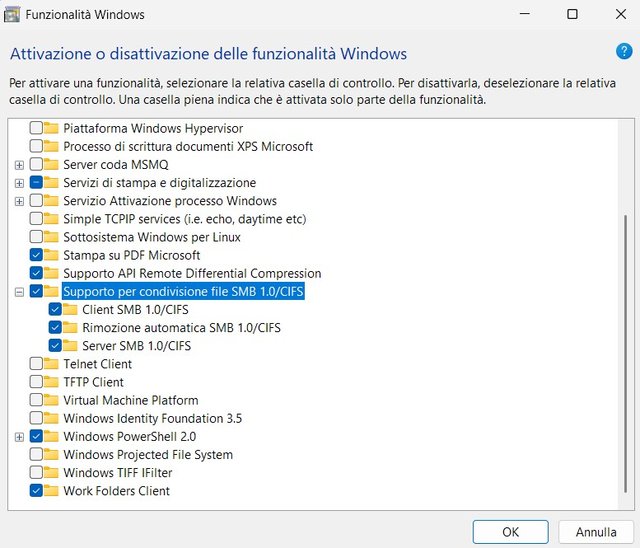Click folder icon beside Client SMB 1.0/CIFS

click(x=70, y=309)
